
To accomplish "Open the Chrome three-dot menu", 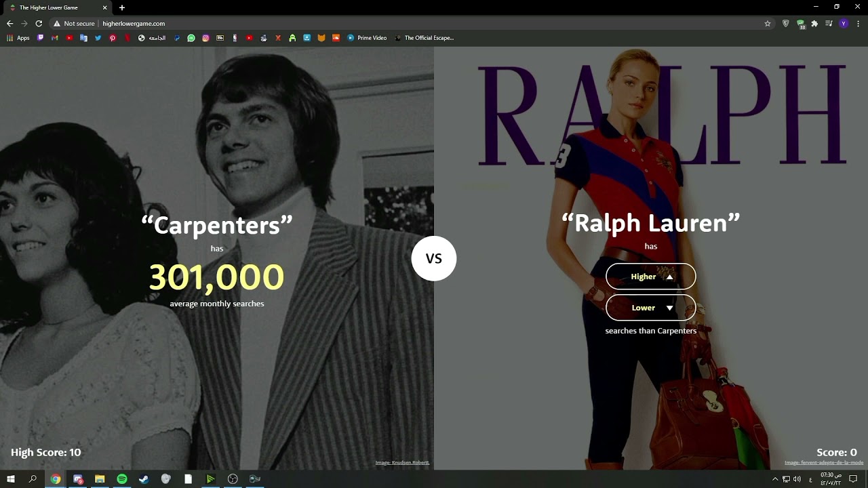I will 858,23.
